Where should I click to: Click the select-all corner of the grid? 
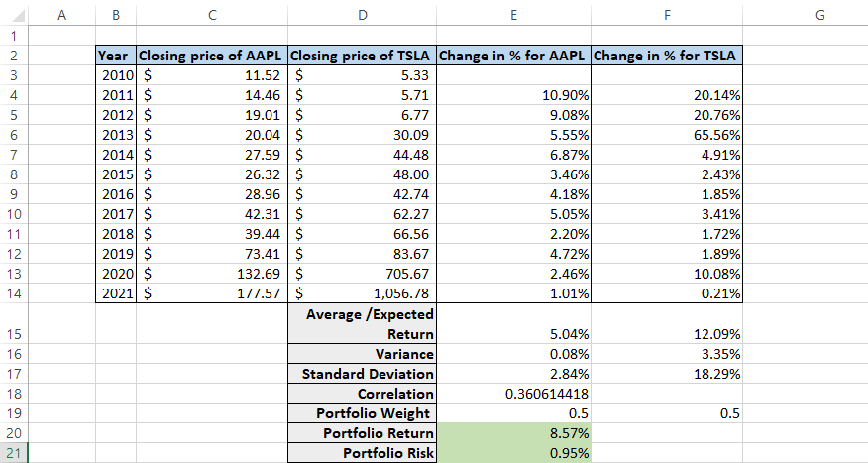click(10, 15)
